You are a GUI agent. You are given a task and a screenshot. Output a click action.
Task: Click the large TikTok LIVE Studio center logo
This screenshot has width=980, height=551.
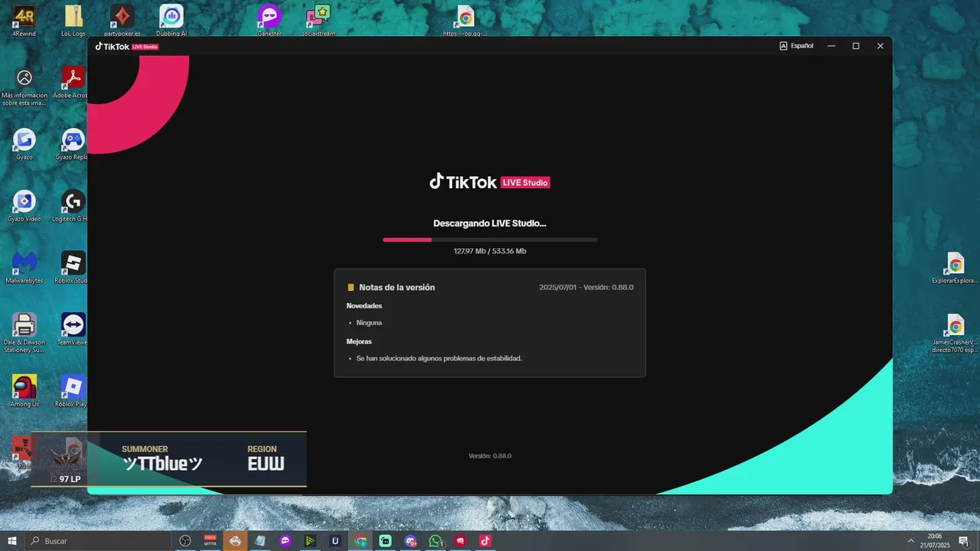[490, 182]
